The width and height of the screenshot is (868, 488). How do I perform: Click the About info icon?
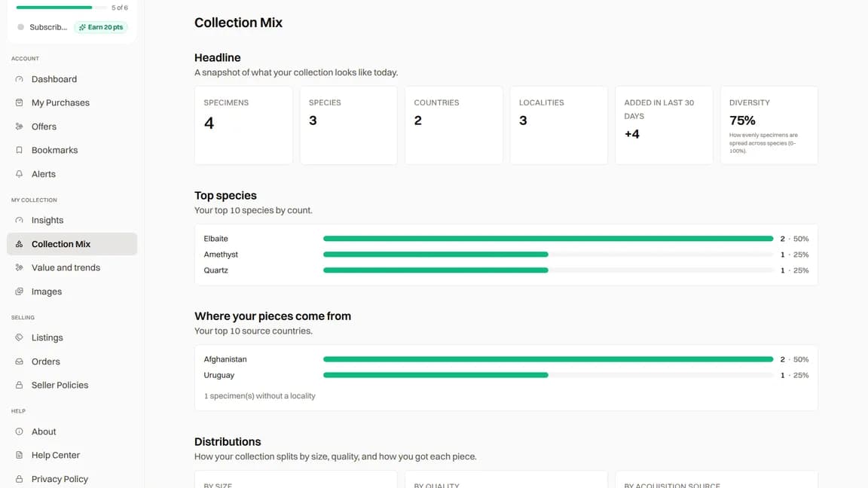[x=20, y=431]
